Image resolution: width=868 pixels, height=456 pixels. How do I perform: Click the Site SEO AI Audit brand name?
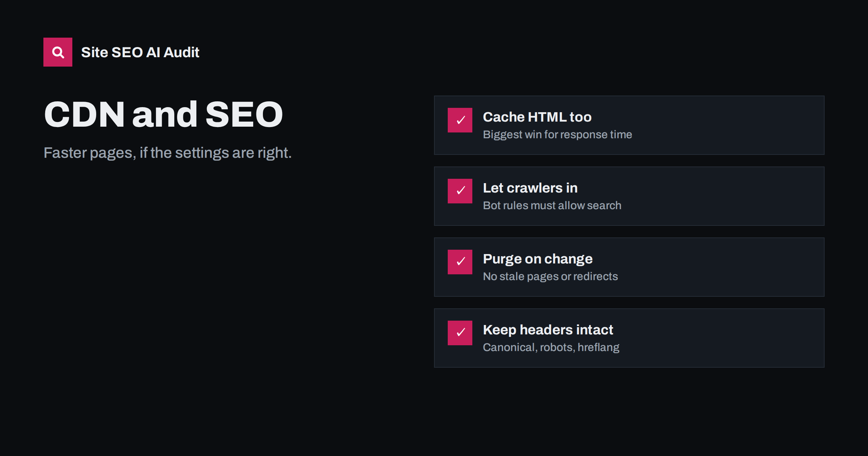click(140, 52)
